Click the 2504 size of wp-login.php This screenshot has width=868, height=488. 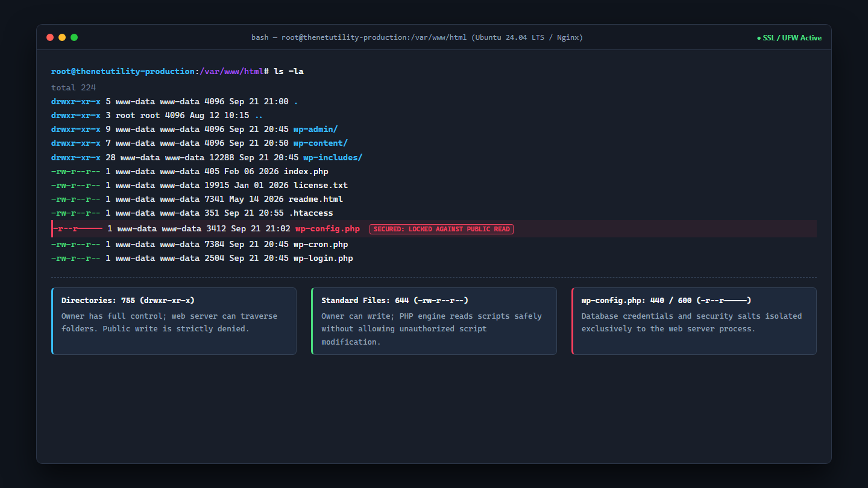pyautogui.click(x=215, y=258)
